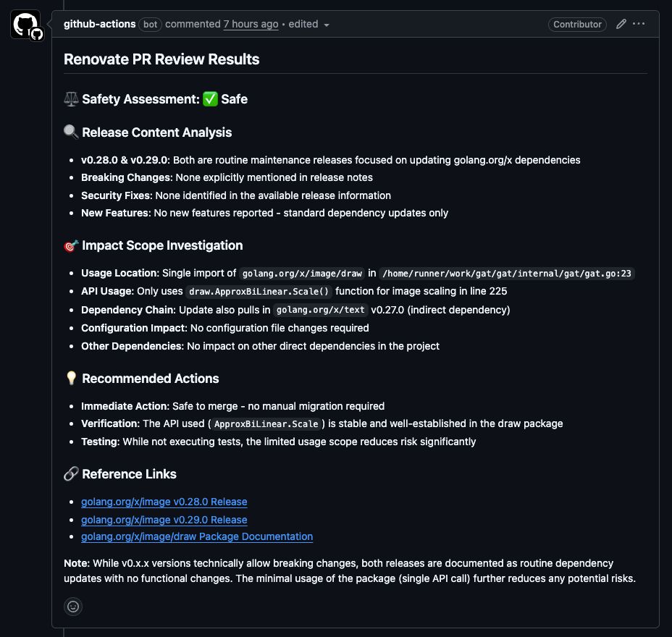The width and height of the screenshot is (672, 637).
Task: Click the github-actions bot avatar
Action: pos(25,24)
